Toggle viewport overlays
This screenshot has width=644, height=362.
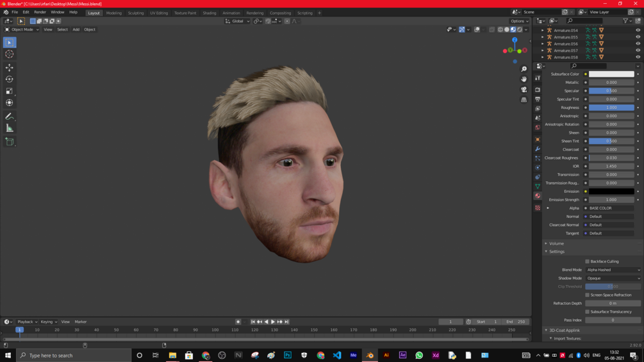click(477, 29)
